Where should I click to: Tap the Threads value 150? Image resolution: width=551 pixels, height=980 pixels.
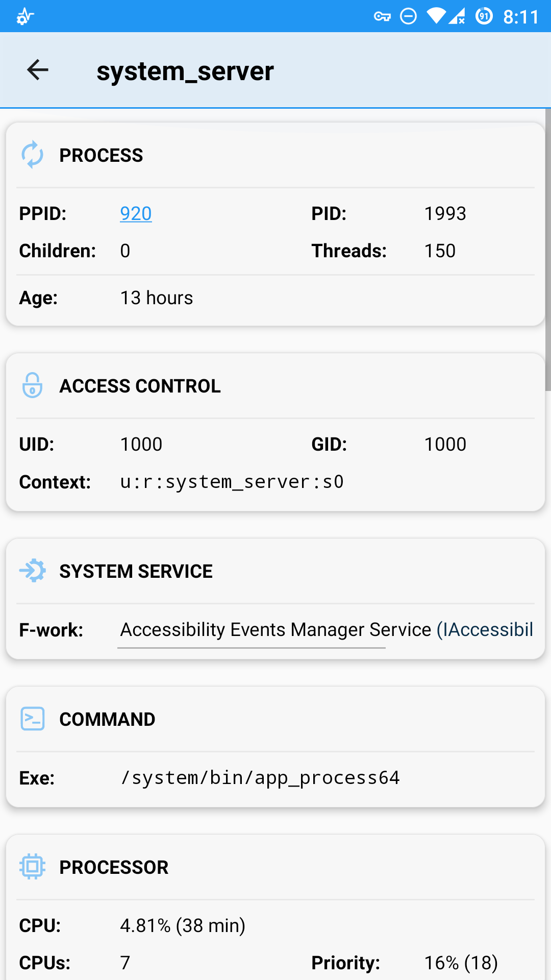440,251
